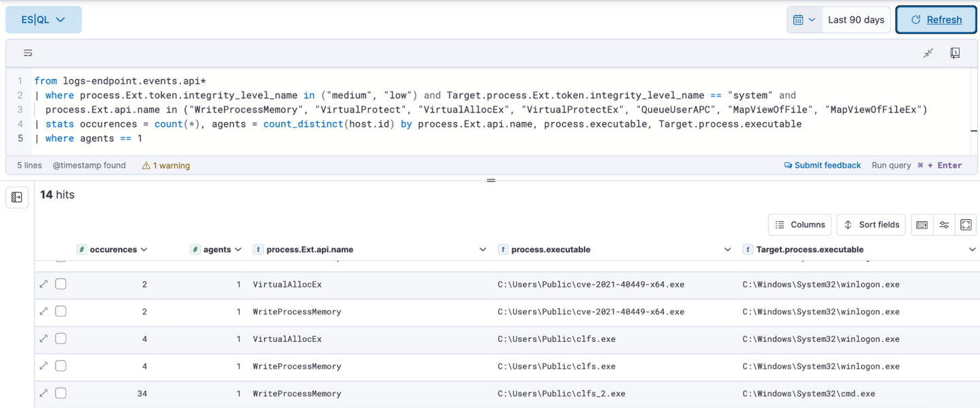Enter fullscreen mode for results table

965,225
